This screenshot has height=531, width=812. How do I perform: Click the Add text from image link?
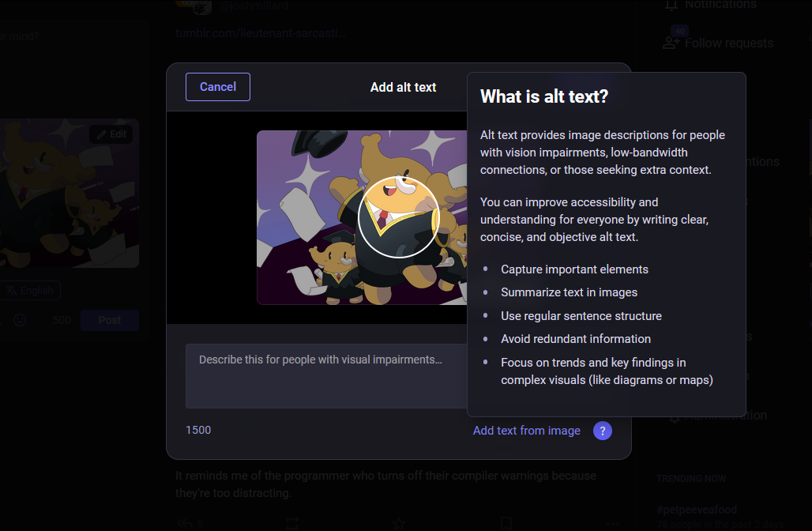pos(526,431)
